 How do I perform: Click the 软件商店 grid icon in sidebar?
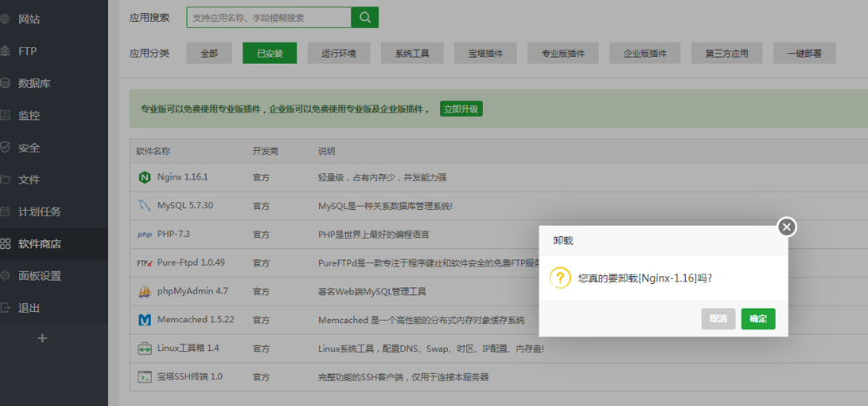(5, 243)
